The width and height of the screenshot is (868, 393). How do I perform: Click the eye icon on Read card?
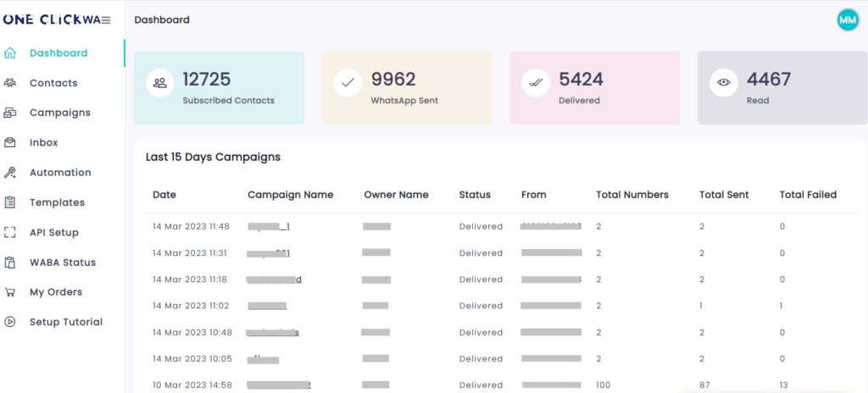pyautogui.click(x=723, y=83)
